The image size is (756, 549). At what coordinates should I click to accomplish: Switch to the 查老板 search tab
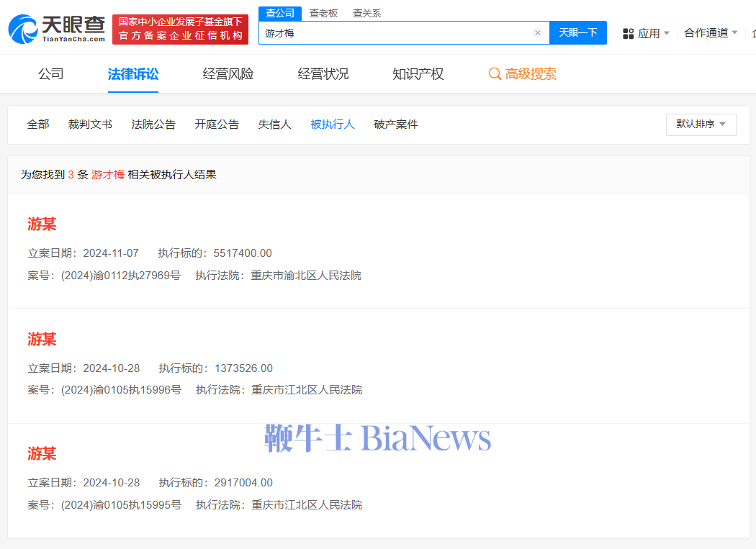(x=323, y=13)
